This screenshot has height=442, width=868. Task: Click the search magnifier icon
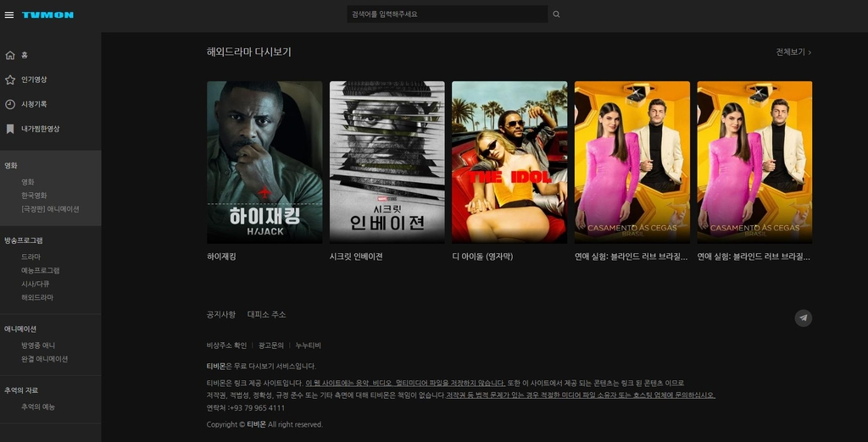coord(556,14)
